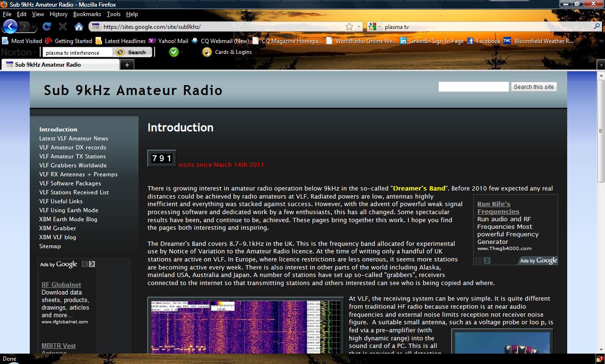Click the Norton safe-site green checkmark
Viewport: 605px width, 364px height.
coord(174,52)
